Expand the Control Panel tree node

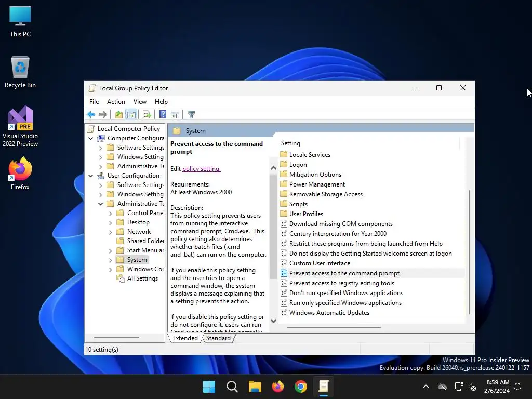pos(110,214)
